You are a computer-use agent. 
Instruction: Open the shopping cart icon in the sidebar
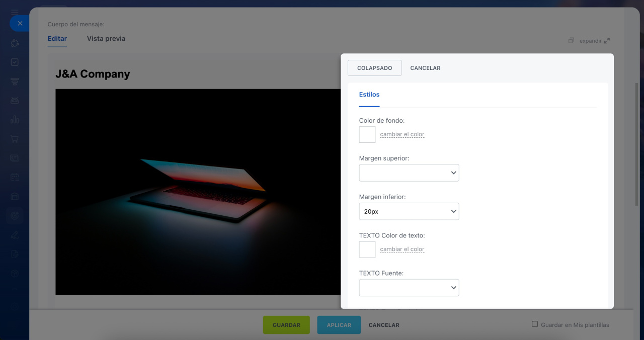(x=15, y=139)
